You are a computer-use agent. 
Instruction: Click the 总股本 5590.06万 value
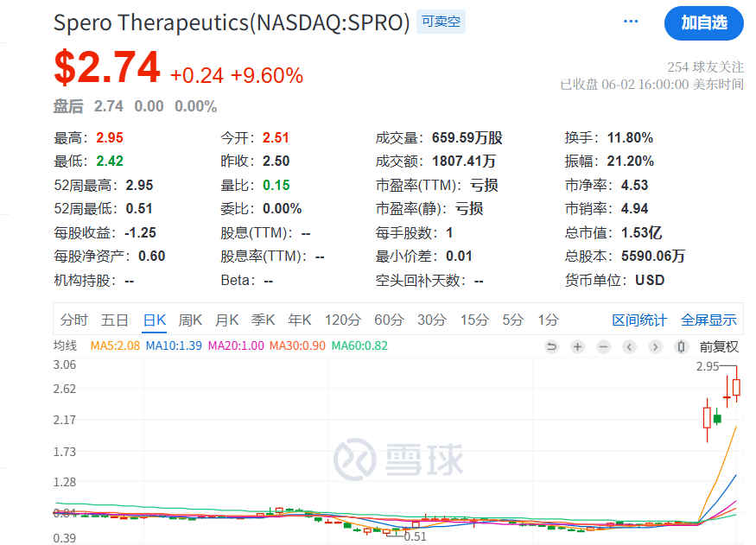(x=653, y=256)
